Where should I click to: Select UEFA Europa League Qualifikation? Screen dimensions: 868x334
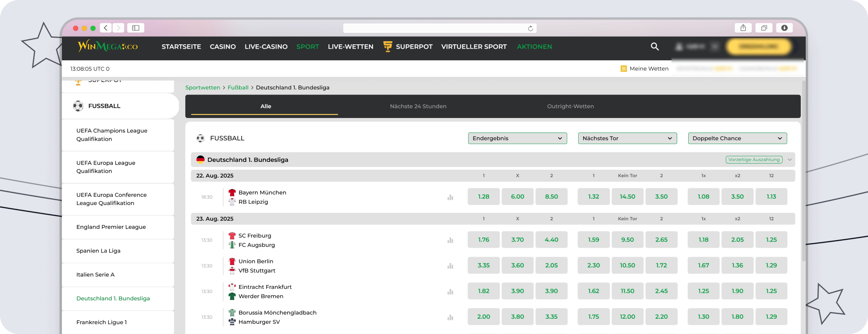coord(118,167)
